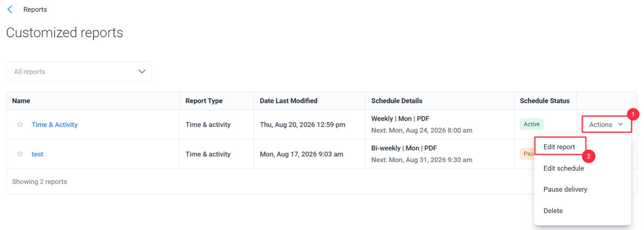Click the Schedule Status column header
Viewport: 644px width, 230px height.
545,101
